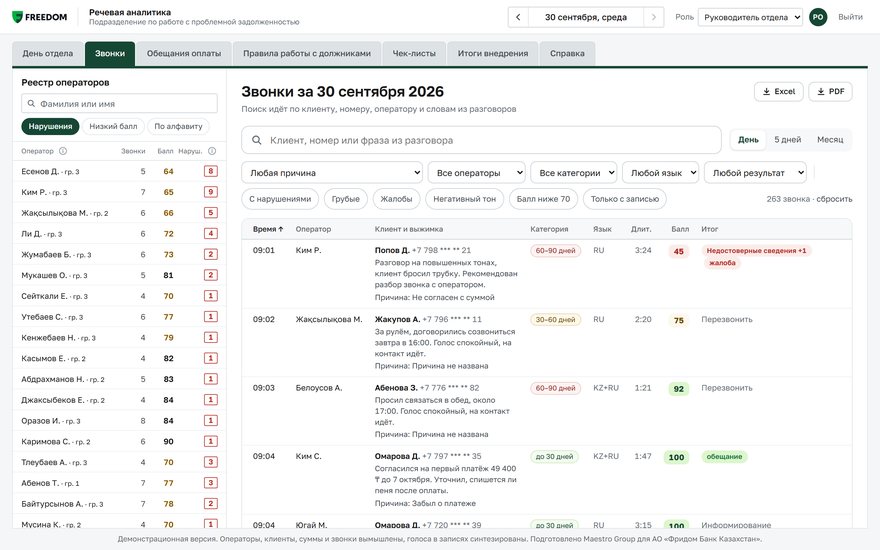Select operator Жумабаев Б. in registry
The width and height of the screenshot is (880, 550).
tap(119, 254)
